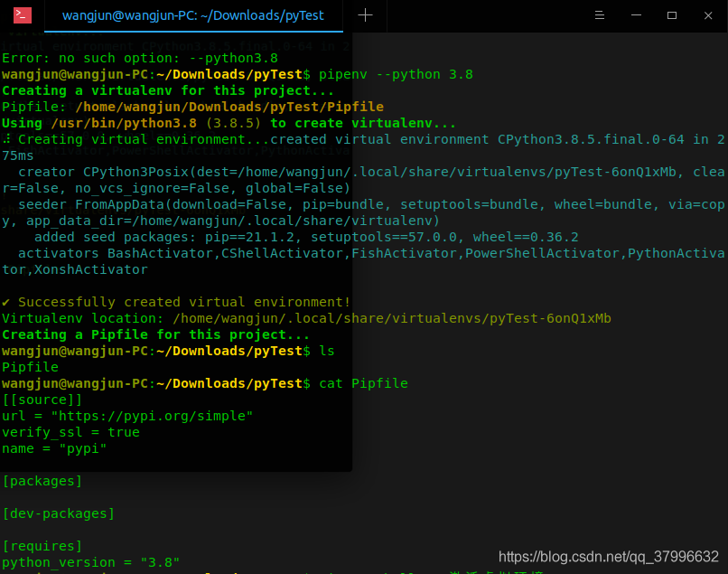Close the terminal window
Screen dimensions: 728x574
click(705, 15)
